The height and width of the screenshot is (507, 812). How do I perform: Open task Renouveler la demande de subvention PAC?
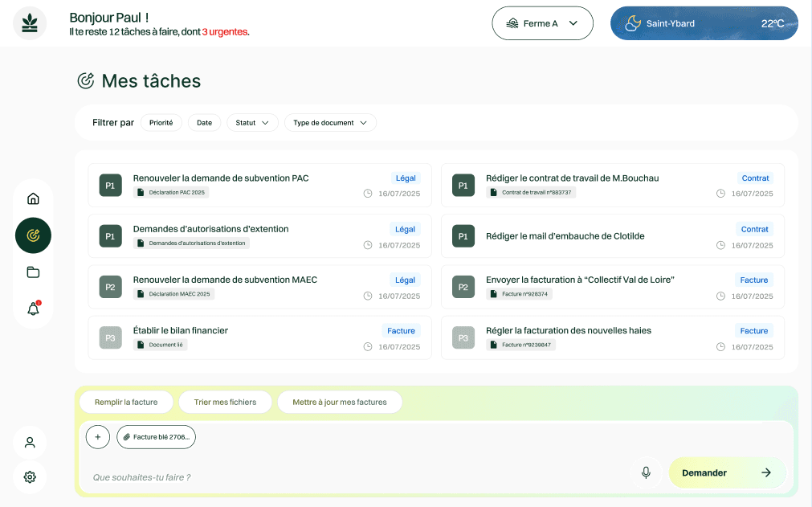(x=259, y=186)
